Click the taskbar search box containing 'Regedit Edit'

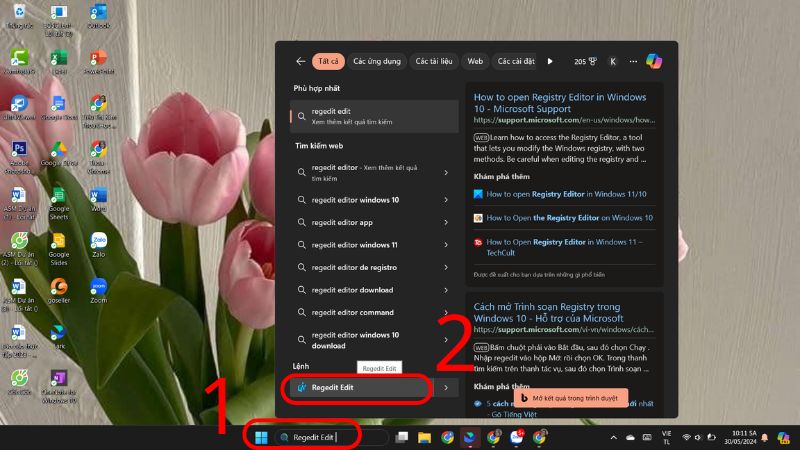click(331, 437)
